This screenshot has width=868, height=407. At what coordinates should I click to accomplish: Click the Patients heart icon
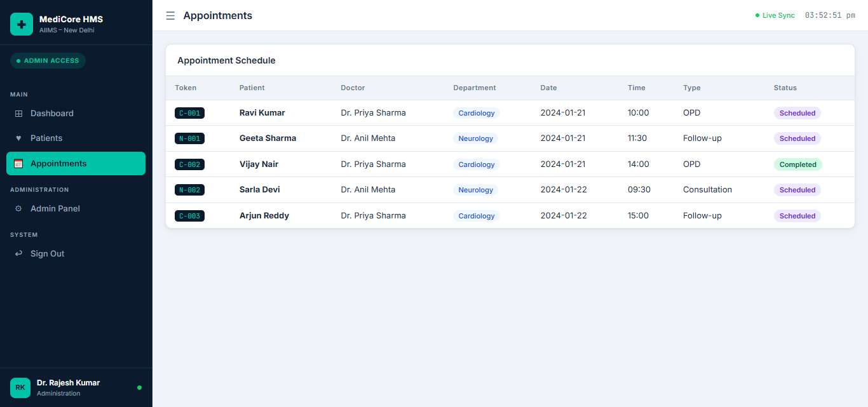pyautogui.click(x=18, y=138)
